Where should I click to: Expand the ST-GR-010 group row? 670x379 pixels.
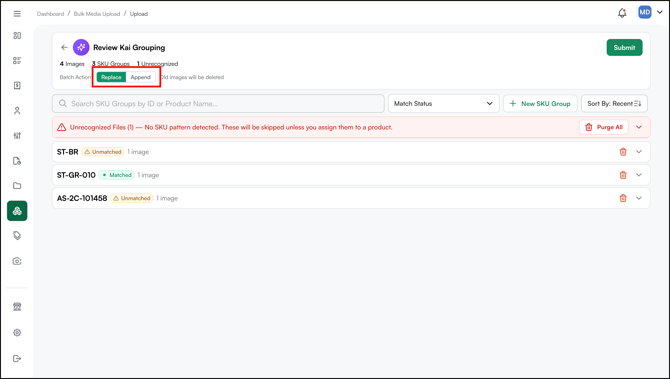point(639,175)
